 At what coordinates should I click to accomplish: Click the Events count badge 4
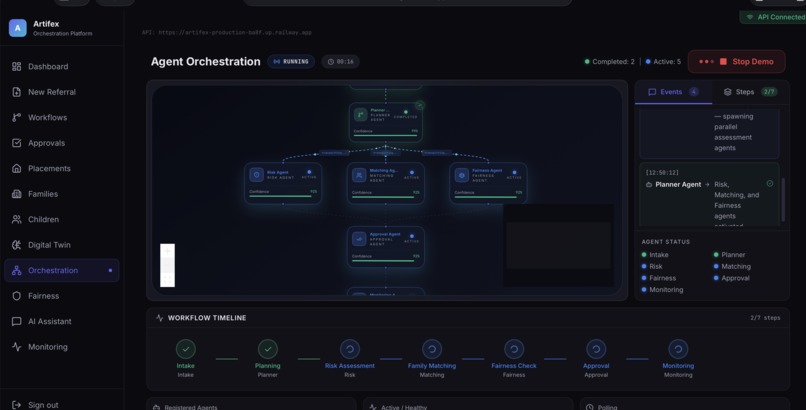693,92
